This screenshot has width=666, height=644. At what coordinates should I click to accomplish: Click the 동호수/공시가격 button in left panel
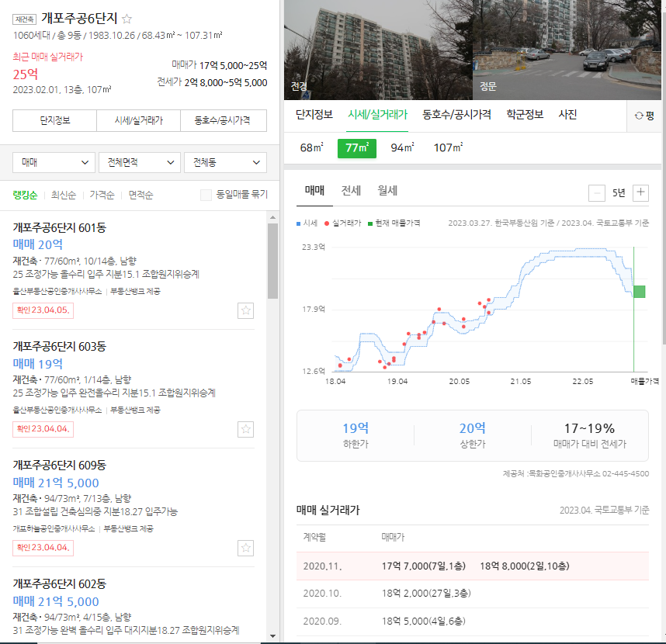[x=224, y=120]
